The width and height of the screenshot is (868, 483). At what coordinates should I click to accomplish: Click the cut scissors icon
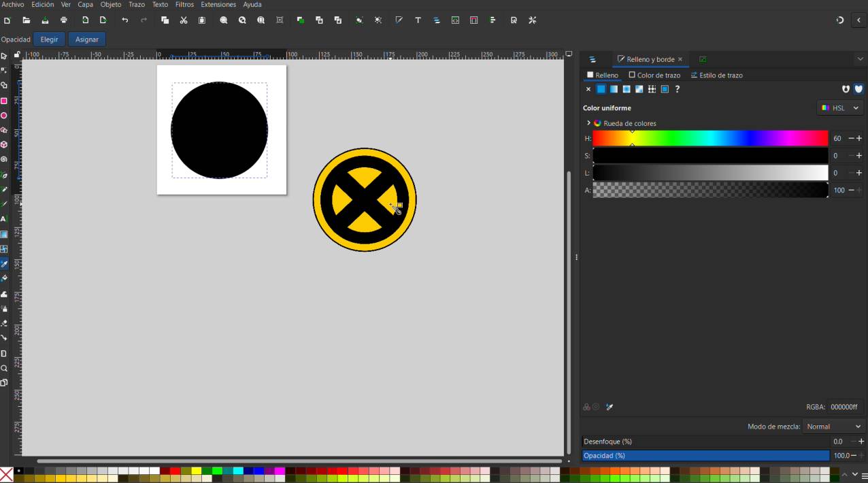pos(184,20)
